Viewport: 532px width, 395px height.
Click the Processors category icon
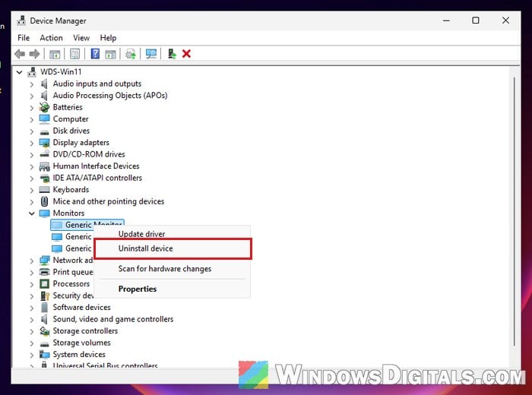pyautogui.click(x=44, y=284)
